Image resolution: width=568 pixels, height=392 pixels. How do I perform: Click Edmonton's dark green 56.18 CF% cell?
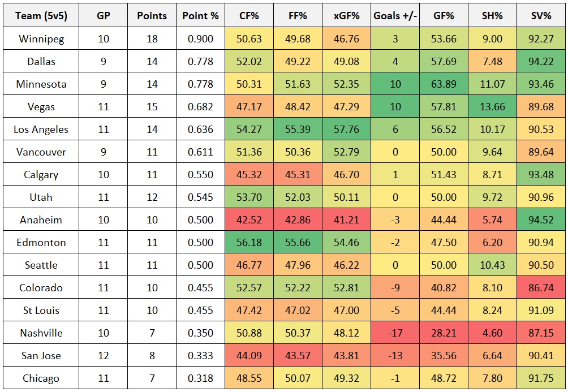click(x=249, y=243)
